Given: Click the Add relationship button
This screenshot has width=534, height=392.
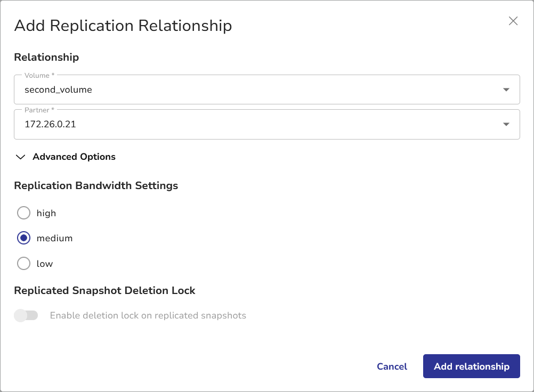Looking at the screenshot, I should (471, 366).
